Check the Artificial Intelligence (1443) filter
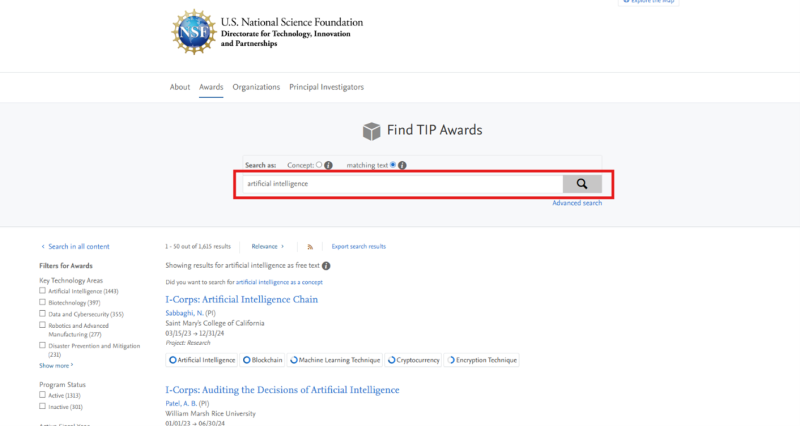The image size is (800, 426). (x=42, y=291)
